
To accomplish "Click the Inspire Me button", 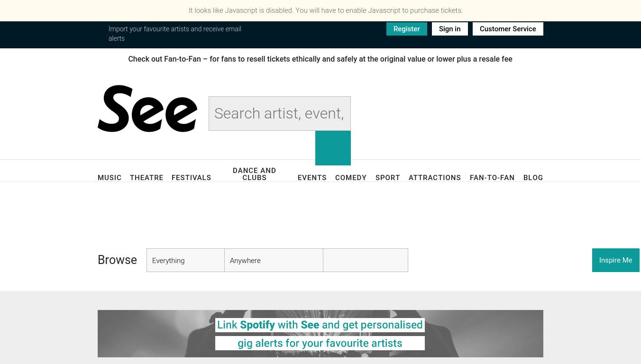I will pyautogui.click(x=615, y=260).
